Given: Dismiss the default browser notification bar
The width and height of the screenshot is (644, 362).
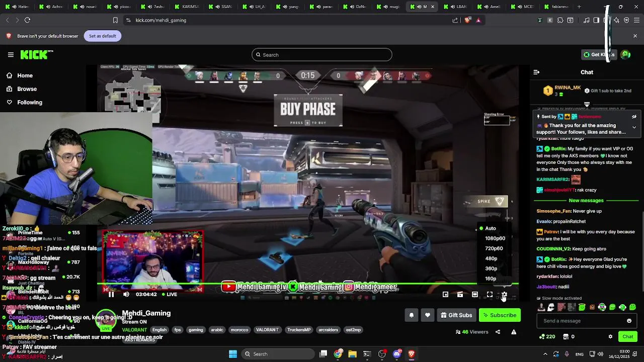Looking at the screenshot, I should pyautogui.click(x=635, y=36).
